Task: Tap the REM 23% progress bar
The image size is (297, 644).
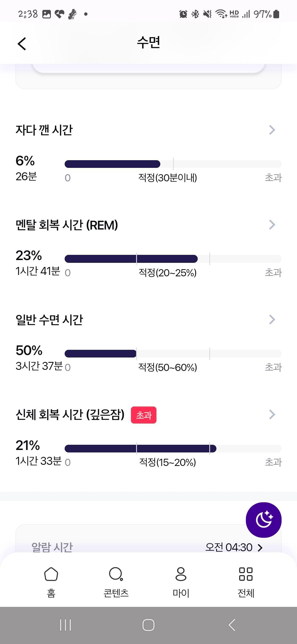Action: click(173, 259)
